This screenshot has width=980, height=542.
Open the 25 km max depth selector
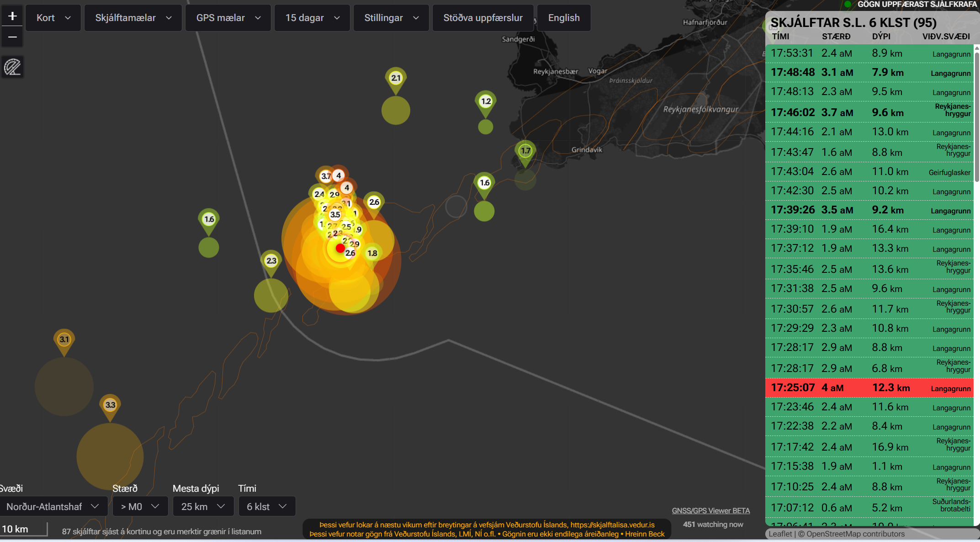click(x=203, y=506)
